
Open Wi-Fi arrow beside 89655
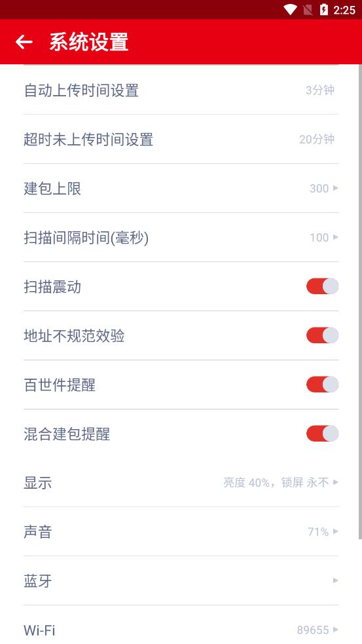point(336,629)
